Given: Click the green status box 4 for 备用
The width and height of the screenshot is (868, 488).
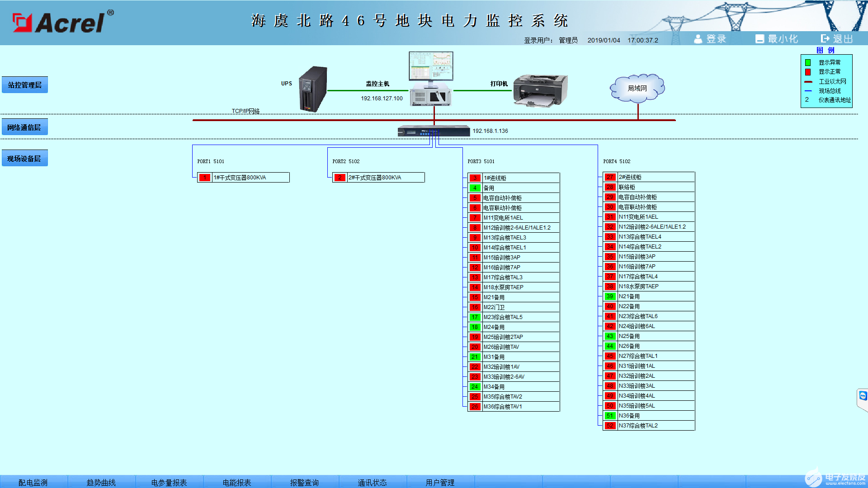Looking at the screenshot, I should click(475, 188).
